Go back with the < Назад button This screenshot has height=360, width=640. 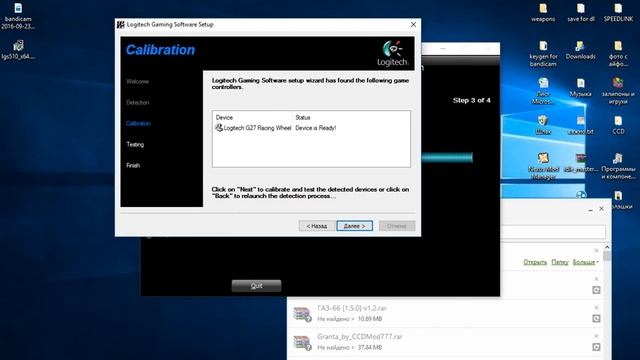click(317, 226)
